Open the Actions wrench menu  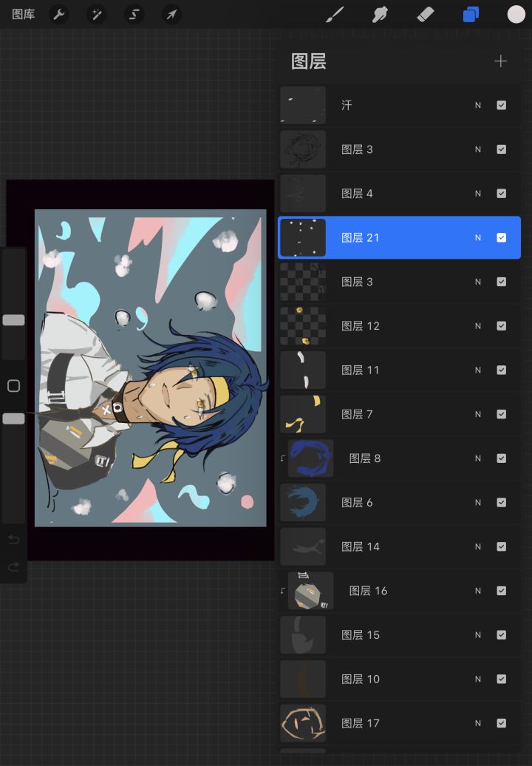click(x=59, y=15)
